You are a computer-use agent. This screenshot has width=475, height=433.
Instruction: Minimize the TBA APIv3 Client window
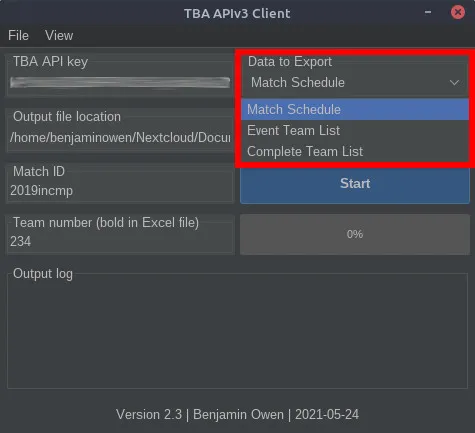(x=428, y=12)
